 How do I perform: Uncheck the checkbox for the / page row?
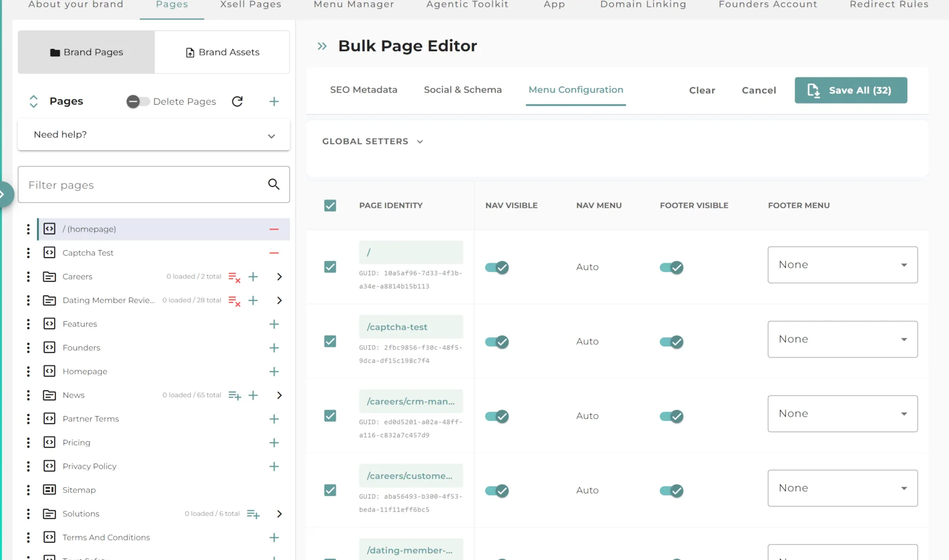tap(330, 267)
